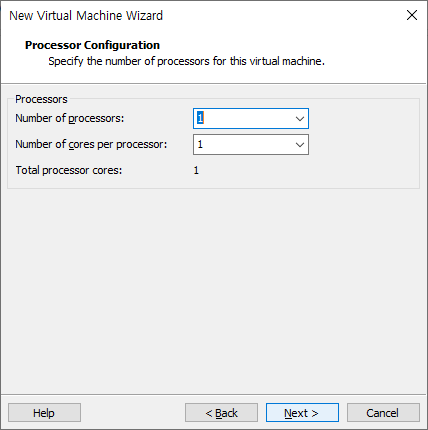Click the Total processor cores label
The width and height of the screenshot is (428, 430).
(x=69, y=170)
